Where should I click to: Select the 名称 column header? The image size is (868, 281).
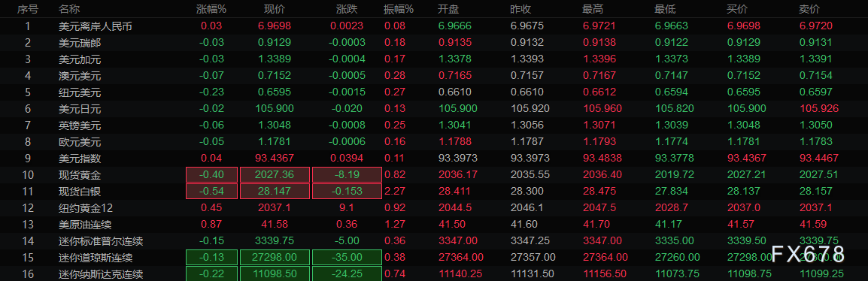point(68,10)
